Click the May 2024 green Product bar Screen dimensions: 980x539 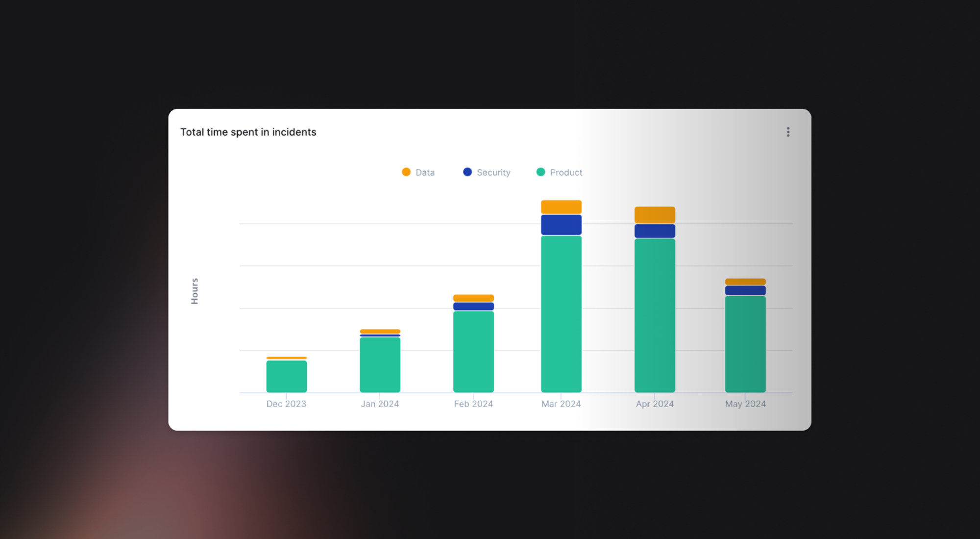pos(745,343)
